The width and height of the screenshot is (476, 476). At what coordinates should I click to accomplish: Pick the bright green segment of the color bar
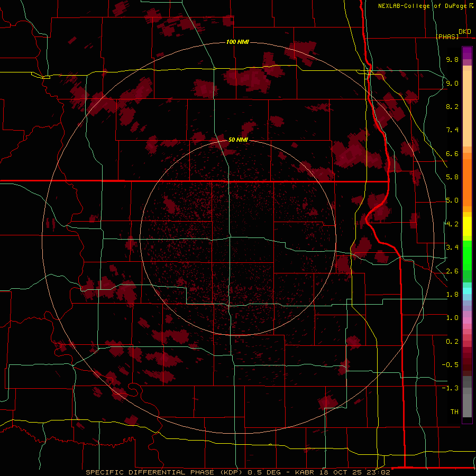click(x=467, y=255)
